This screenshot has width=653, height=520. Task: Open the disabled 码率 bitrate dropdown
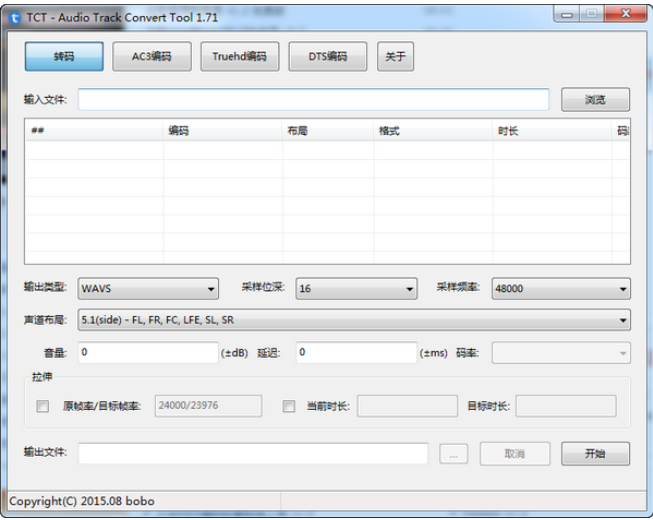(561, 353)
